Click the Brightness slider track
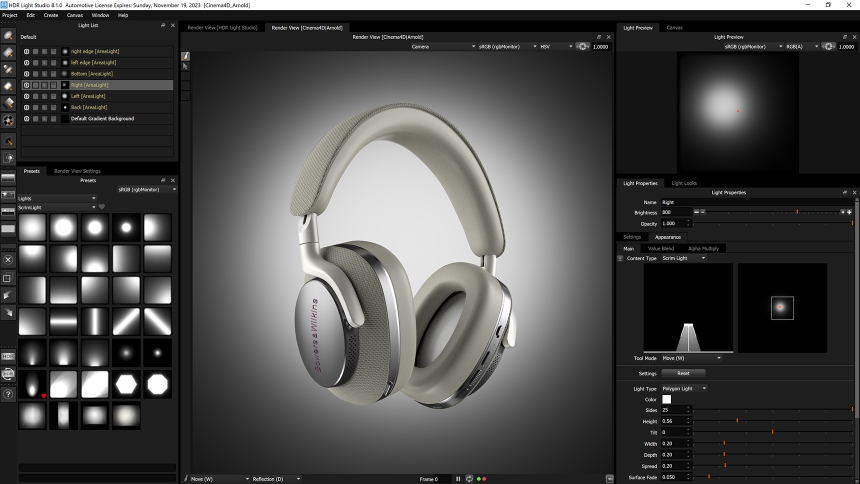This screenshot has width=860, height=484. point(771,212)
